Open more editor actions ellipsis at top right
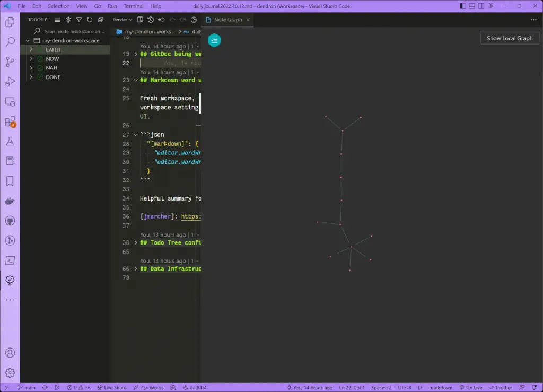The image size is (543, 392). tap(533, 20)
